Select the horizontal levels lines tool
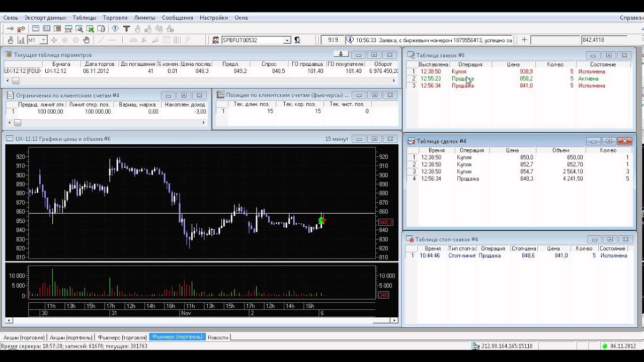Screen dimensions: 644x362 coord(166,40)
